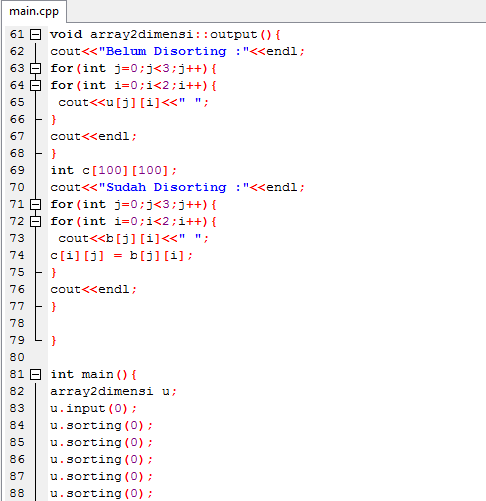The image size is (486, 501).
Task: Collapse the main function fold at line 81
Action: tap(35, 374)
